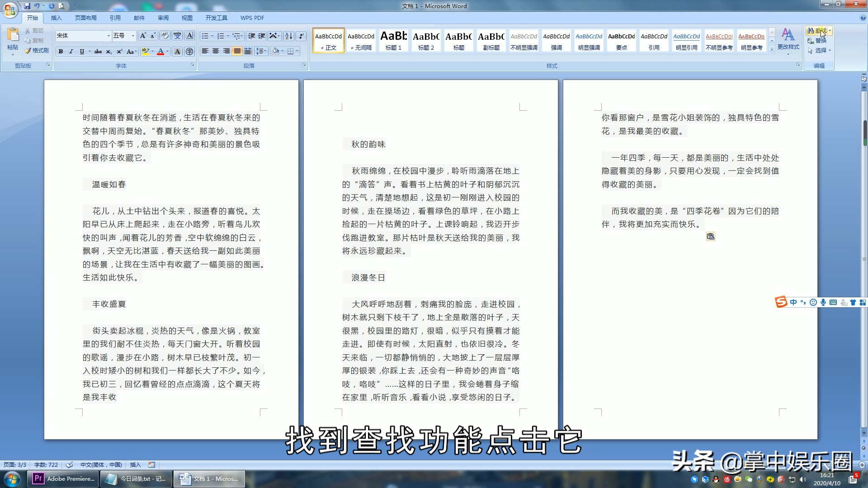This screenshot has height=488, width=868.
Task: Click the Center alignment icon
Action: [x=216, y=51]
